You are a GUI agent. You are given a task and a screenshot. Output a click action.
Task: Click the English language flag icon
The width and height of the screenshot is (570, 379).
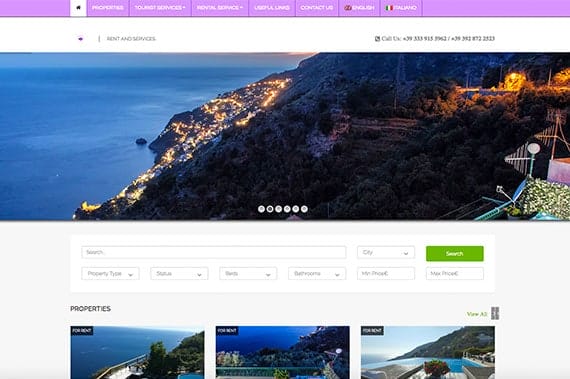click(348, 8)
